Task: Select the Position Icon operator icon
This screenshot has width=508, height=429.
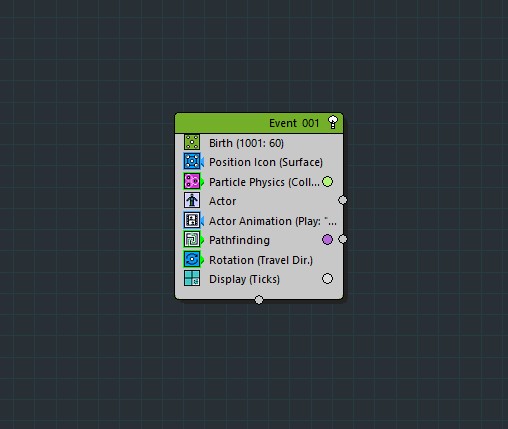Action: tap(192, 161)
